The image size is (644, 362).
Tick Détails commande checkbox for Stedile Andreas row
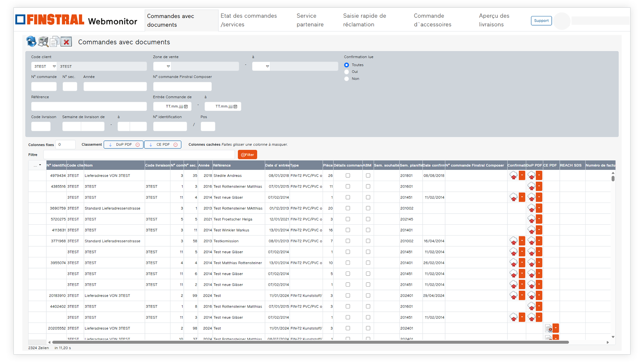[348, 175]
